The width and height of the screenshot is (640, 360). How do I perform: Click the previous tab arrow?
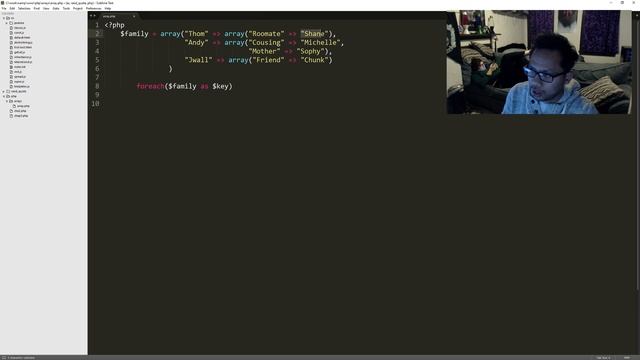coord(91,16)
